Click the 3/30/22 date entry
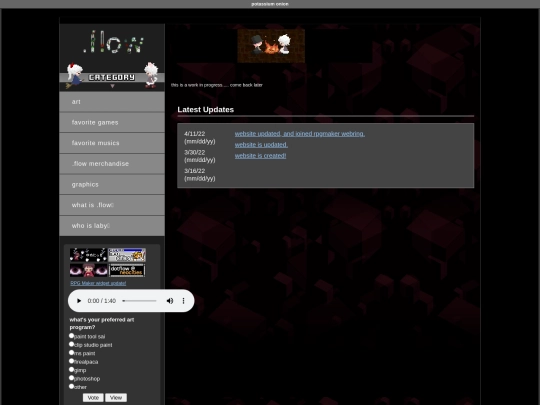The height and width of the screenshot is (405, 540). (x=200, y=156)
